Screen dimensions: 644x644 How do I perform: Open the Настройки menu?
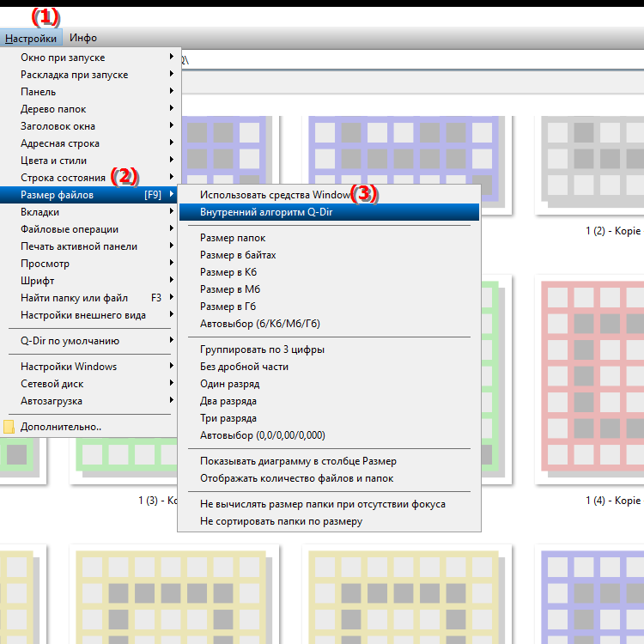pyautogui.click(x=31, y=38)
